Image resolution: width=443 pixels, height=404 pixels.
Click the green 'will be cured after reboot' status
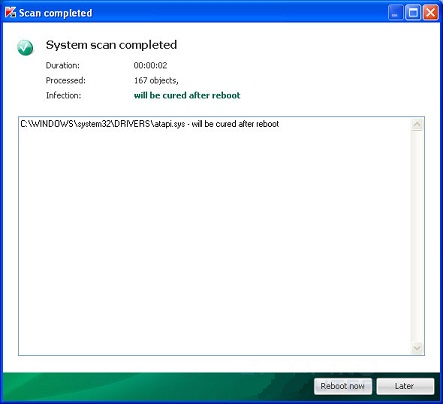[x=187, y=95]
